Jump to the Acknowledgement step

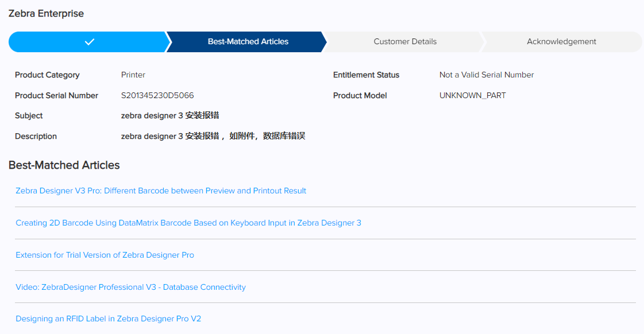click(x=561, y=42)
